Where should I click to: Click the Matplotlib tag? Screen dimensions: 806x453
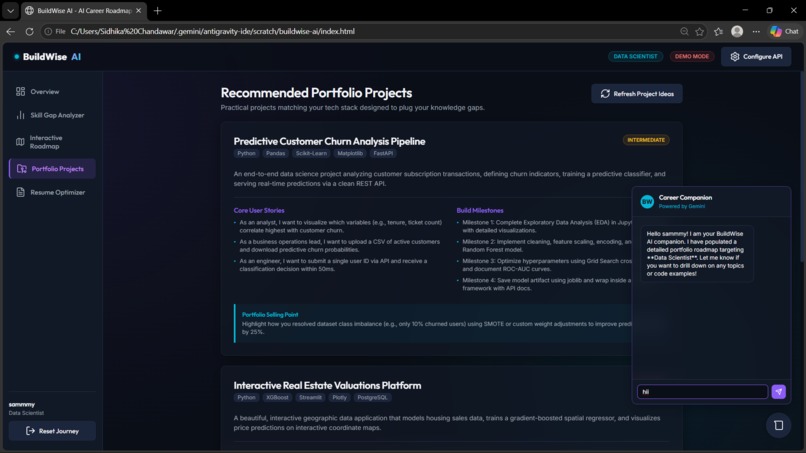coord(350,153)
